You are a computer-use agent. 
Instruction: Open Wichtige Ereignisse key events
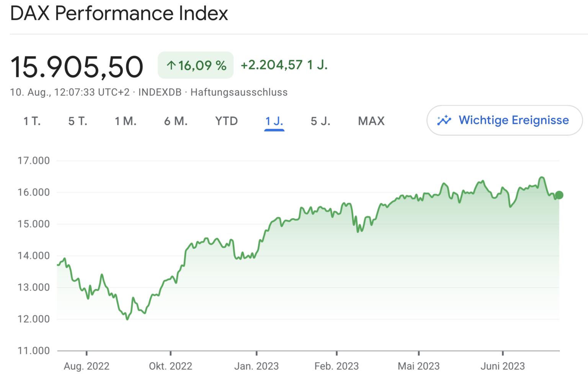point(505,120)
